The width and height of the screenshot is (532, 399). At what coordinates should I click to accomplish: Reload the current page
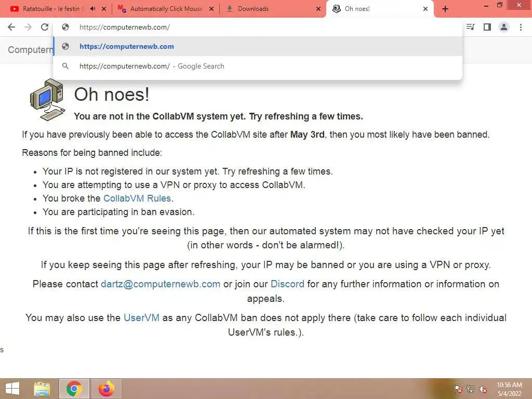tap(45, 27)
